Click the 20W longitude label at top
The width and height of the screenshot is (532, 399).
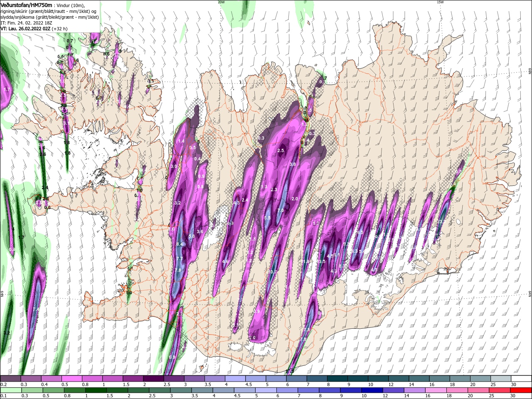tap(221, 2)
